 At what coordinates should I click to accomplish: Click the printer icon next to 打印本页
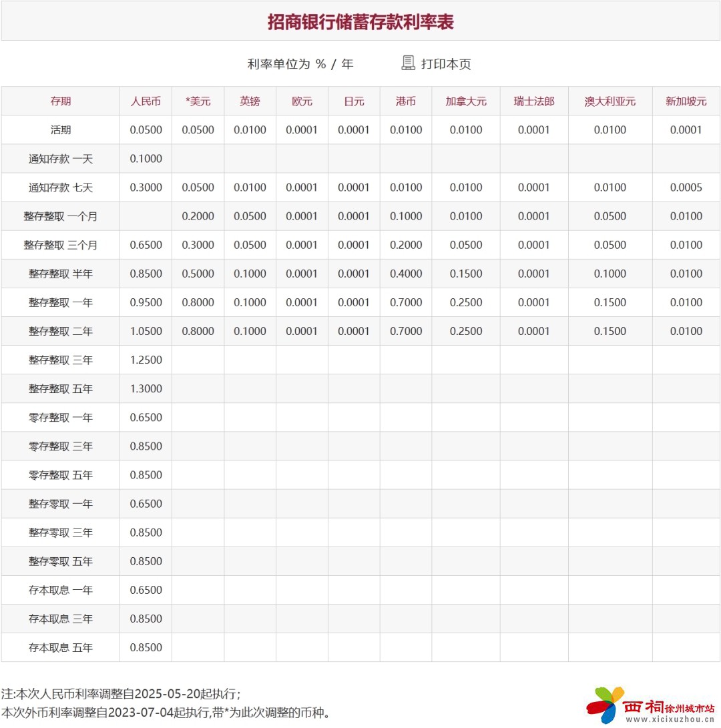[x=408, y=63]
